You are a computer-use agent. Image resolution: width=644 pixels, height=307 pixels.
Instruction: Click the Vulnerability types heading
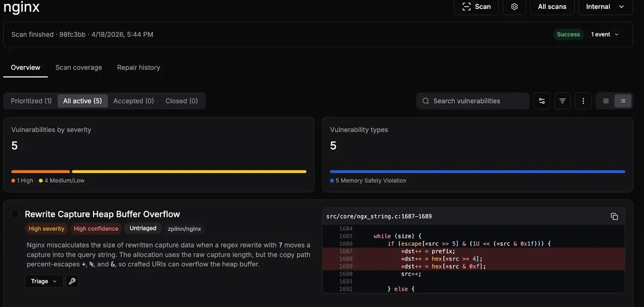pos(359,130)
